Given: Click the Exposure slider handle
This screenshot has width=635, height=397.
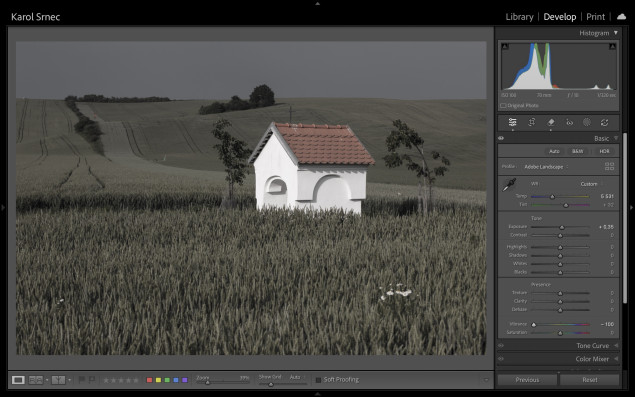Looking at the screenshot, I should click(562, 227).
